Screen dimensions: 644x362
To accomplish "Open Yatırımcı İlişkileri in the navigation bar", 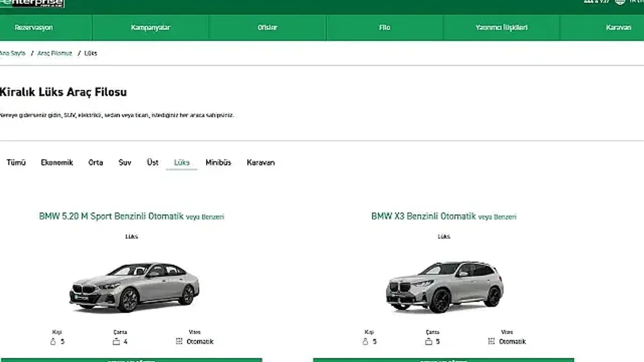I will pos(501,27).
